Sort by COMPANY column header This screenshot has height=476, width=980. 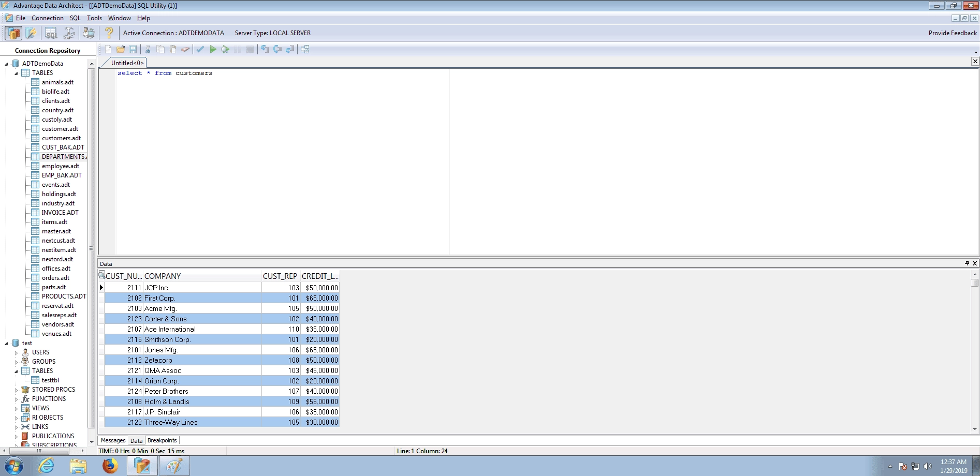click(202, 276)
